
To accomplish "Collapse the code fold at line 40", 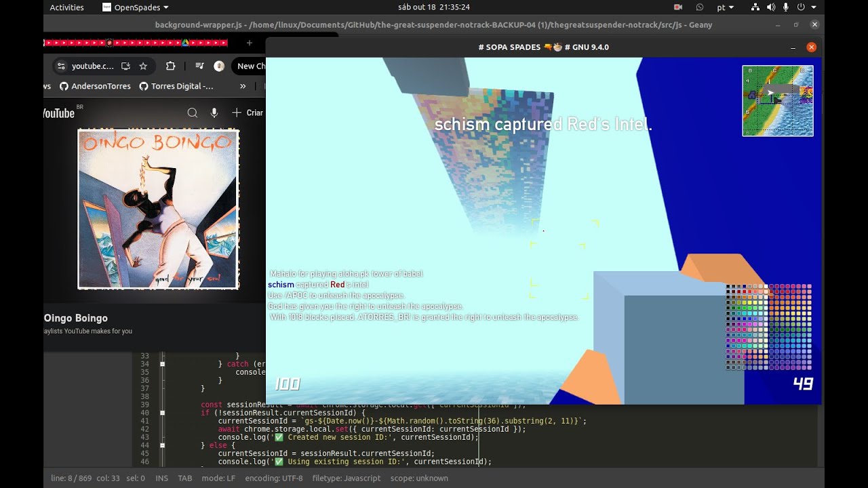I will tap(162, 413).
